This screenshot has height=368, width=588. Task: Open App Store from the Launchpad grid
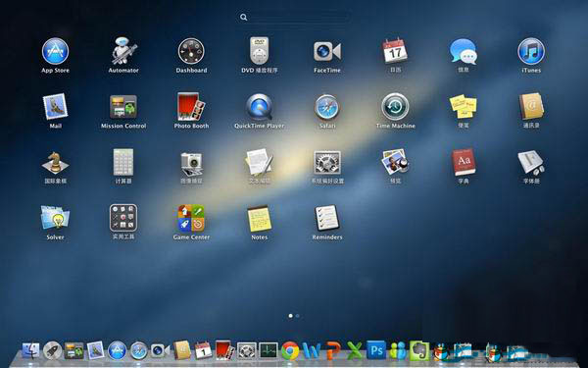pyautogui.click(x=55, y=51)
